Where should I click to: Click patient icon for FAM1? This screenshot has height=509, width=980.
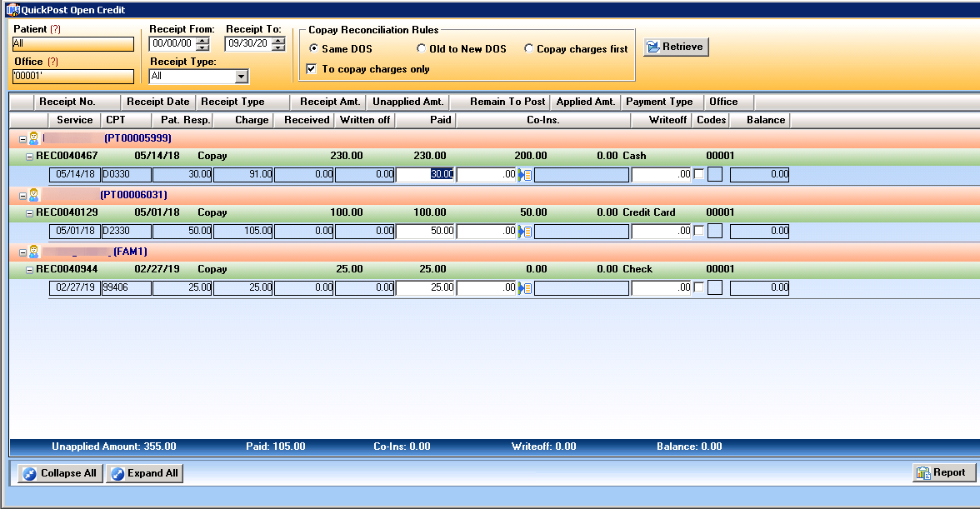pos(33,252)
